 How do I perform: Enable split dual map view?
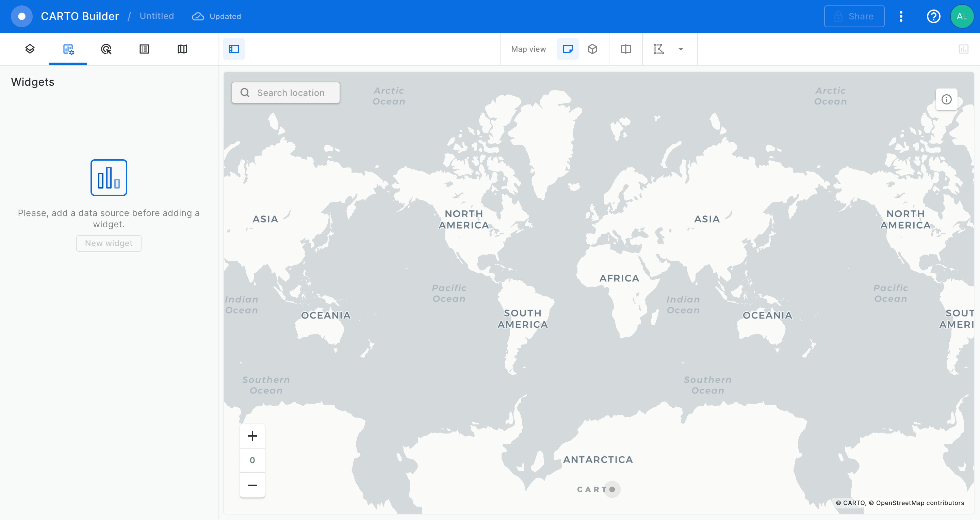[x=625, y=49]
